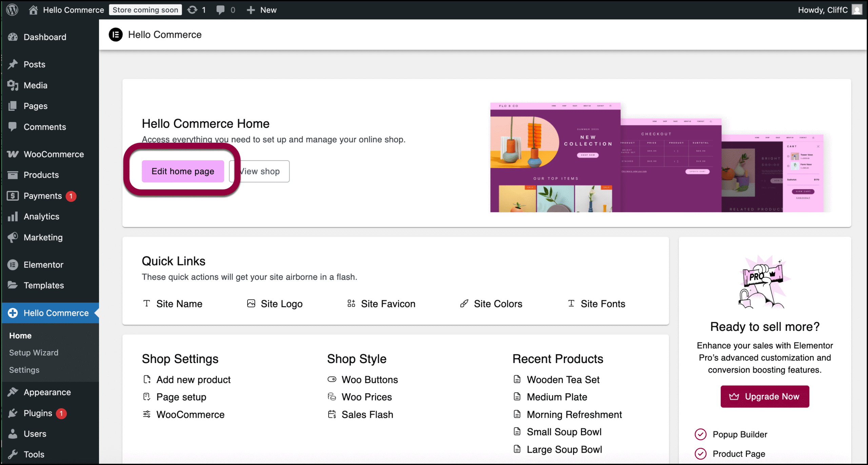This screenshot has width=868, height=465.
Task: Select Settings submenu under Hello Commerce
Action: (24, 370)
